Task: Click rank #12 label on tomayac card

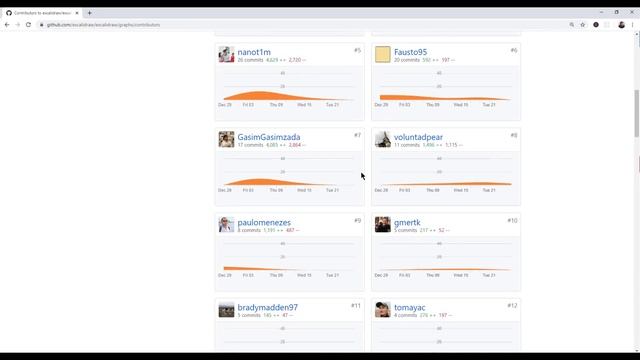Action: point(512,305)
